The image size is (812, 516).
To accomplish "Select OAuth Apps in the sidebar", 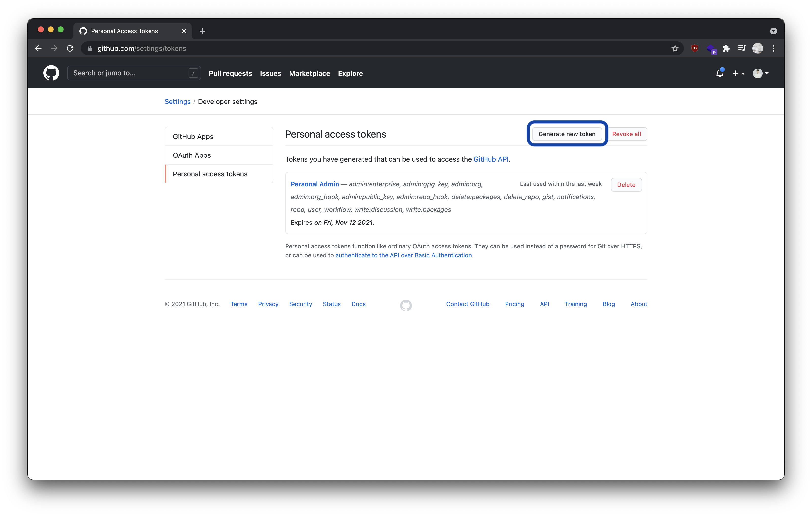I will 191,155.
